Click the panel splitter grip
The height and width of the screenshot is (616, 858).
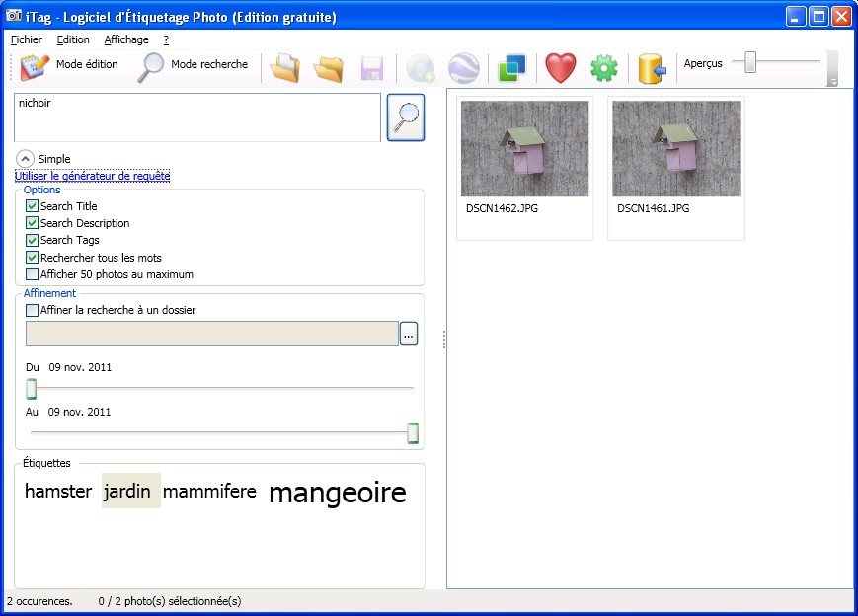pyautogui.click(x=443, y=340)
